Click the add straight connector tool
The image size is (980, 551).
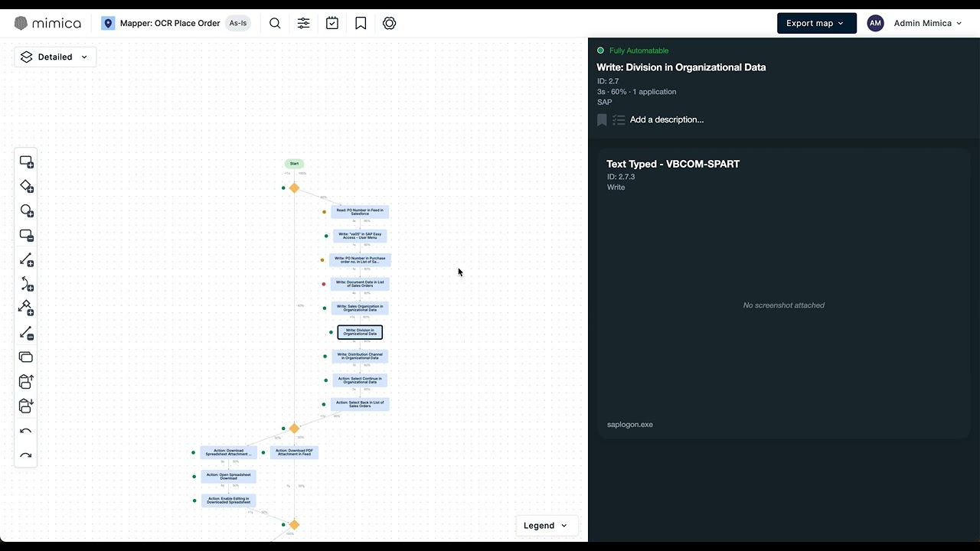26,260
